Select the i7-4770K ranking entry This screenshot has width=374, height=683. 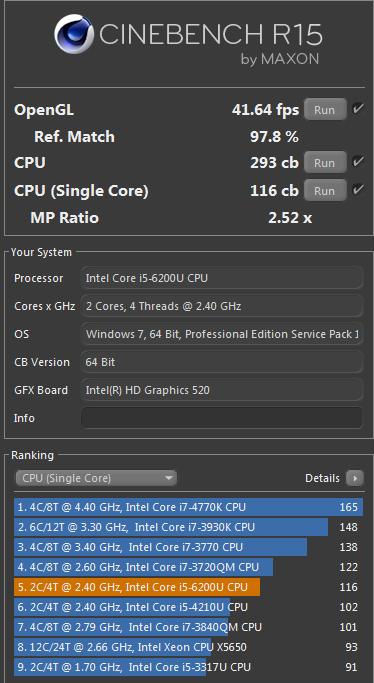point(188,507)
